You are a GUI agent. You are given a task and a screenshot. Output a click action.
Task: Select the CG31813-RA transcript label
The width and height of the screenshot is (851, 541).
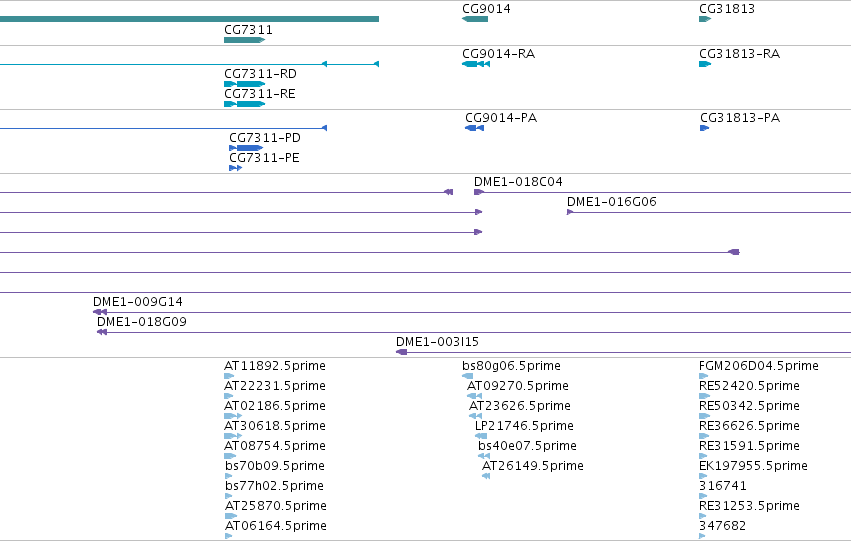[x=739, y=54]
